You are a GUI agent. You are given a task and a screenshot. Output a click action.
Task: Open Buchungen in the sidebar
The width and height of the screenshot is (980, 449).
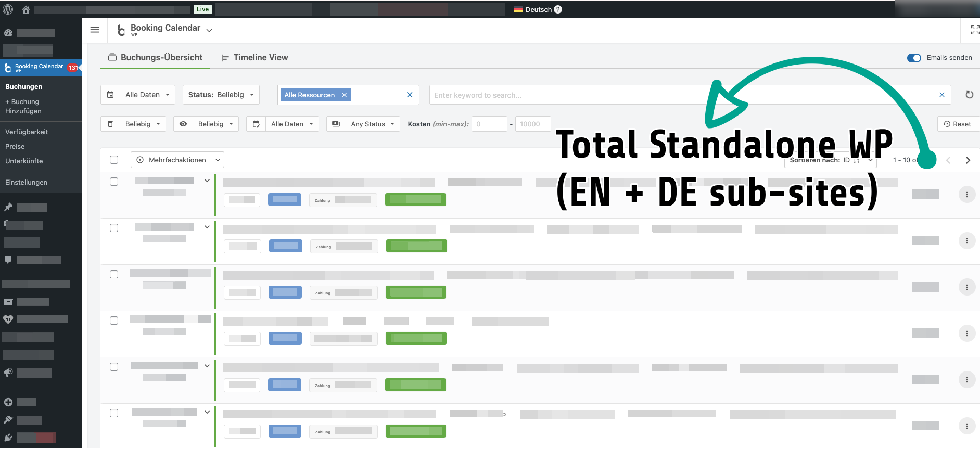pos(24,87)
